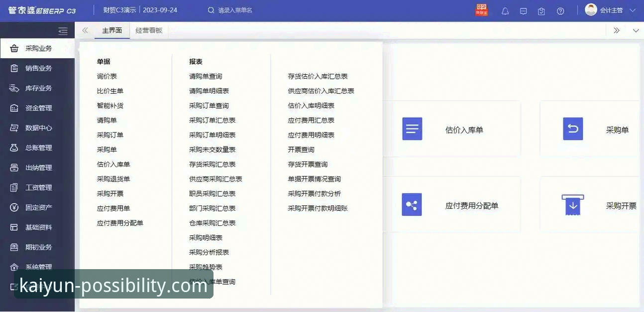Open the task clipboard icon in header
644x312 pixels.
click(541, 11)
